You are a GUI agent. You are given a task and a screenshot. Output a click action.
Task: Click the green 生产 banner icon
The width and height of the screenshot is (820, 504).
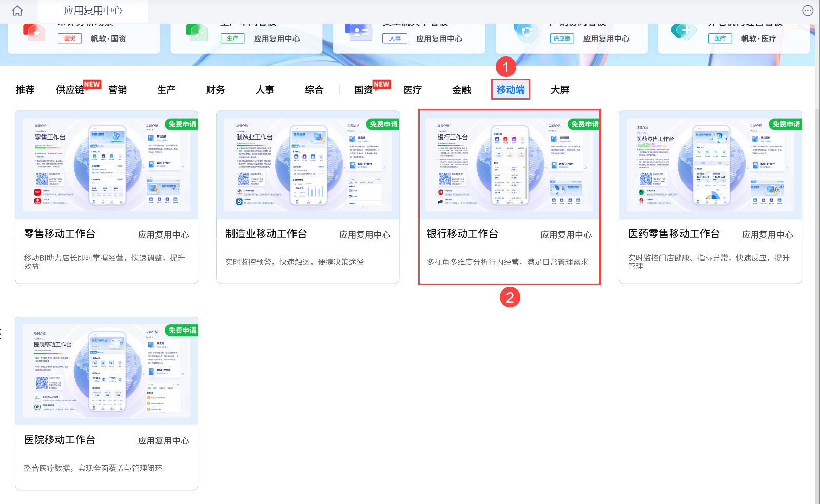[x=197, y=32]
